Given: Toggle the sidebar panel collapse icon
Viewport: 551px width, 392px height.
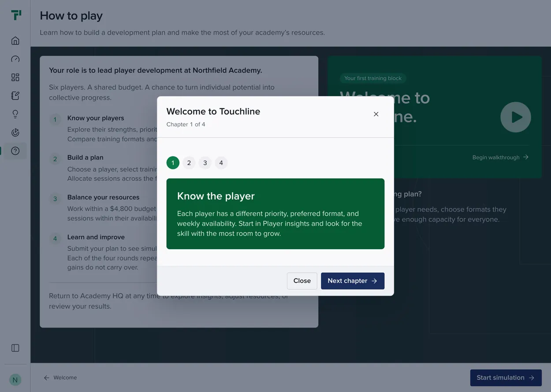Looking at the screenshot, I should pyautogui.click(x=15, y=348).
